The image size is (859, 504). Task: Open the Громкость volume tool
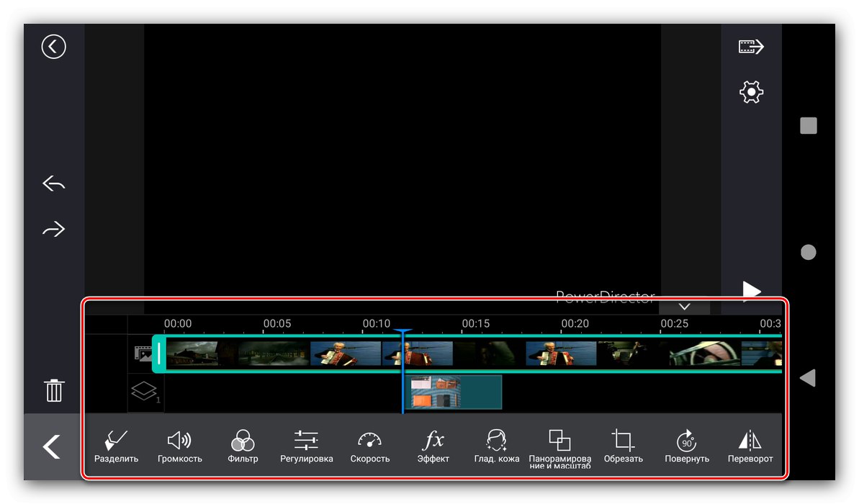tap(180, 447)
